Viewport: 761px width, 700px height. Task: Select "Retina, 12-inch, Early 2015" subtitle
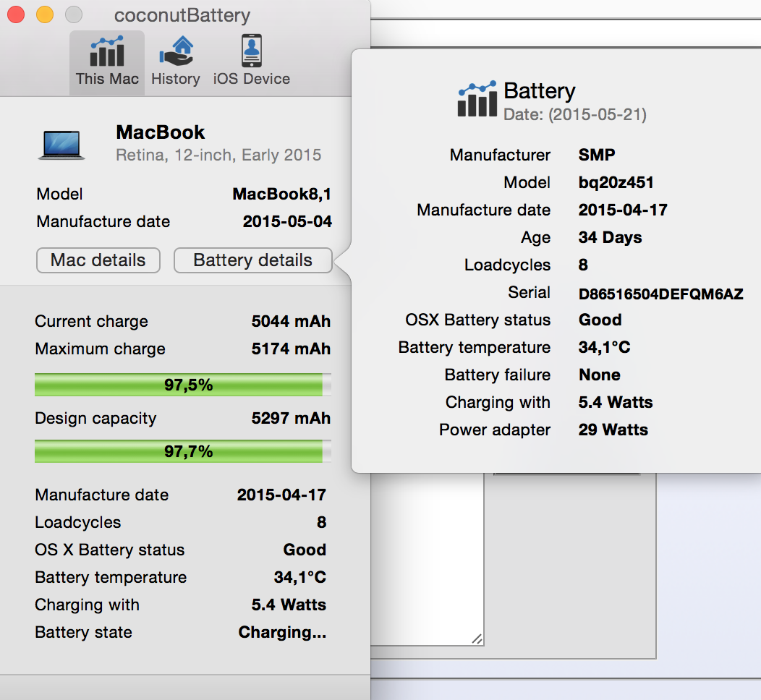pos(218,155)
